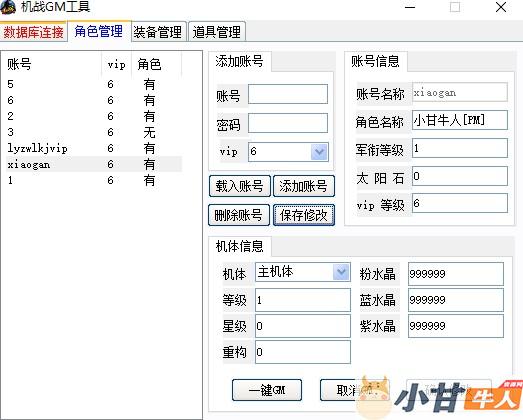This screenshot has height=420, width=523.
Task: Click the 角色名称 field
Action: [x=460, y=120]
